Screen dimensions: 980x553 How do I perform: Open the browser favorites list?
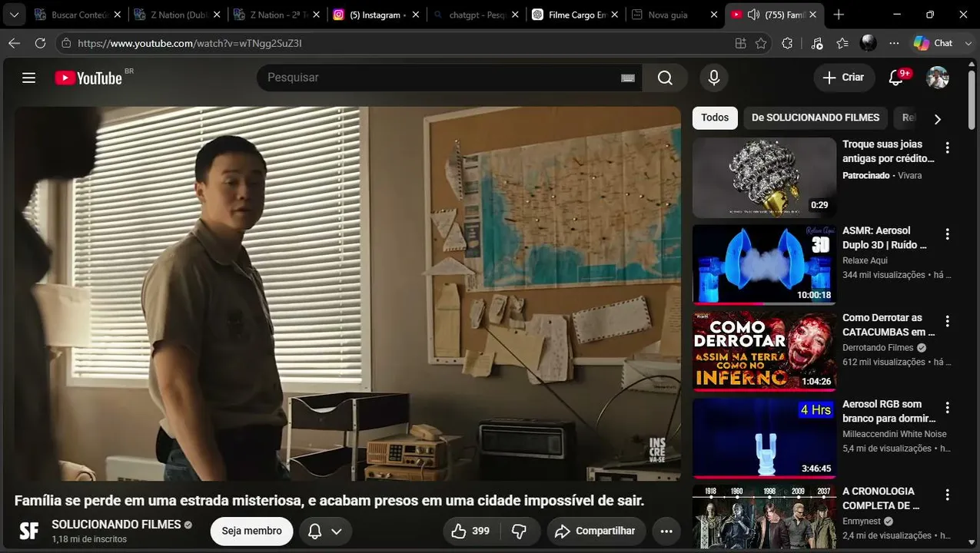pyautogui.click(x=842, y=43)
